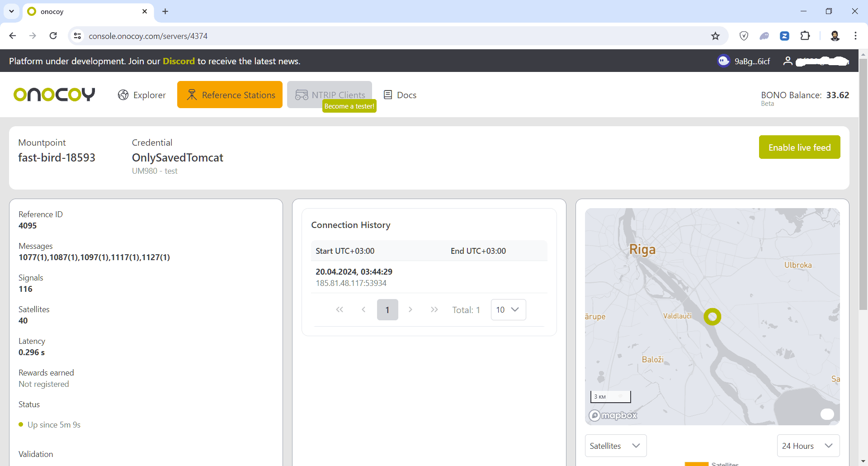Close the onocoy browser tab

pos(145,11)
